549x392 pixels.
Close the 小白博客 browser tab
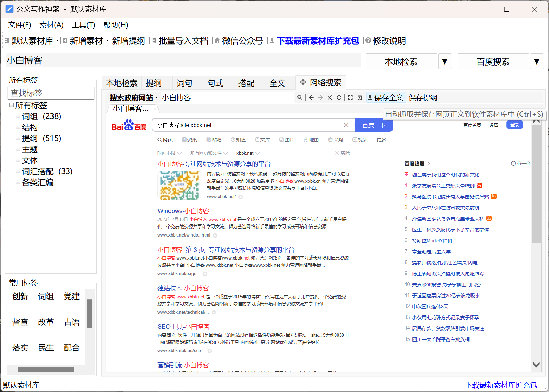coord(155,109)
